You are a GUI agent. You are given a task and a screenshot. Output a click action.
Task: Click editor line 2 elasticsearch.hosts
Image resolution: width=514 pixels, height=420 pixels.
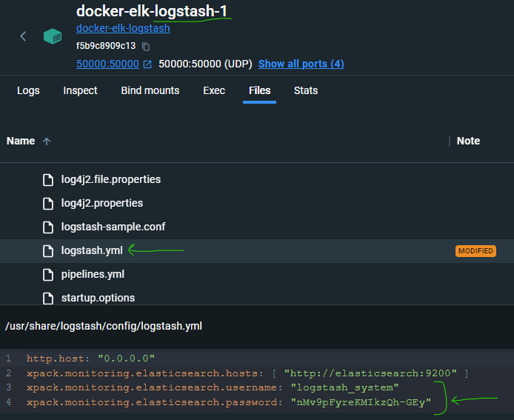point(257,373)
